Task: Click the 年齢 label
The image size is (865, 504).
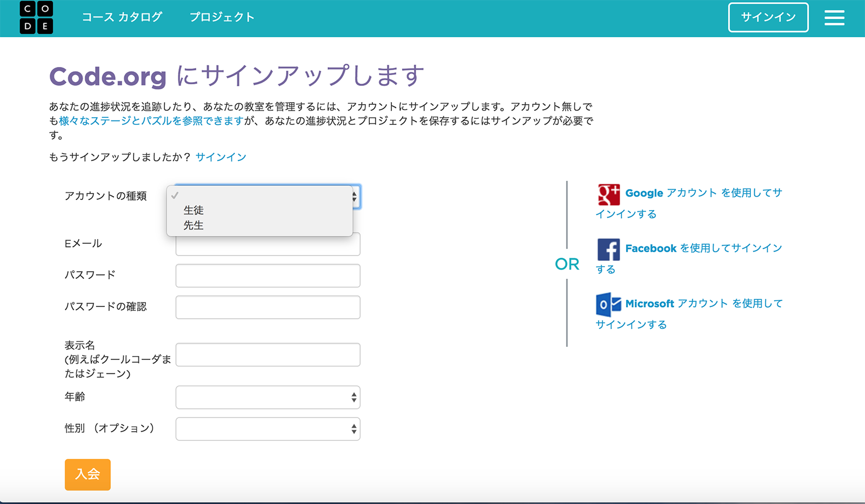Action: [x=75, y=397]
